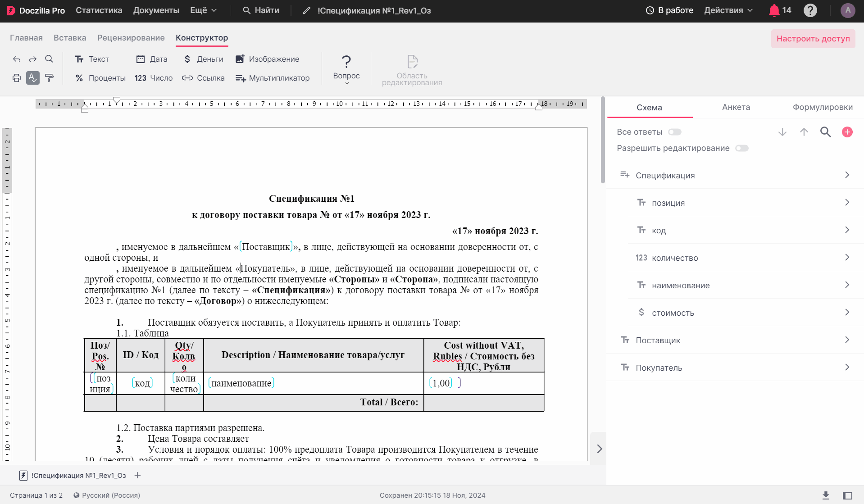864x504 pixels.
Task: Search in the schema panel
Action: 826,132
